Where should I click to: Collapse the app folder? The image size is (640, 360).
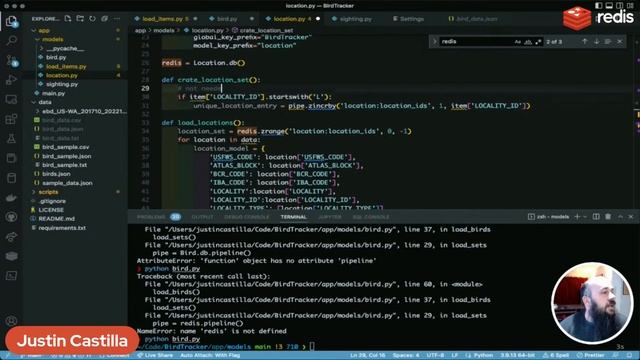(x=34, y=31)
